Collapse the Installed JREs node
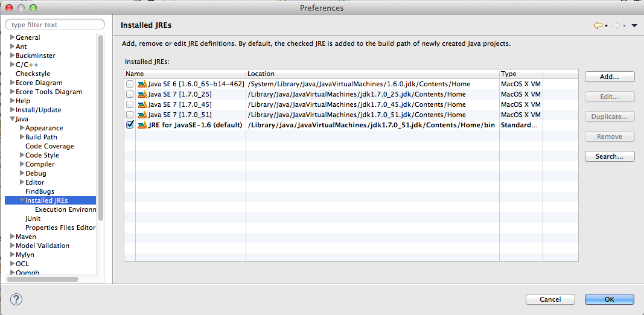Screen dimensions: 644x315 tap(22, 200)
